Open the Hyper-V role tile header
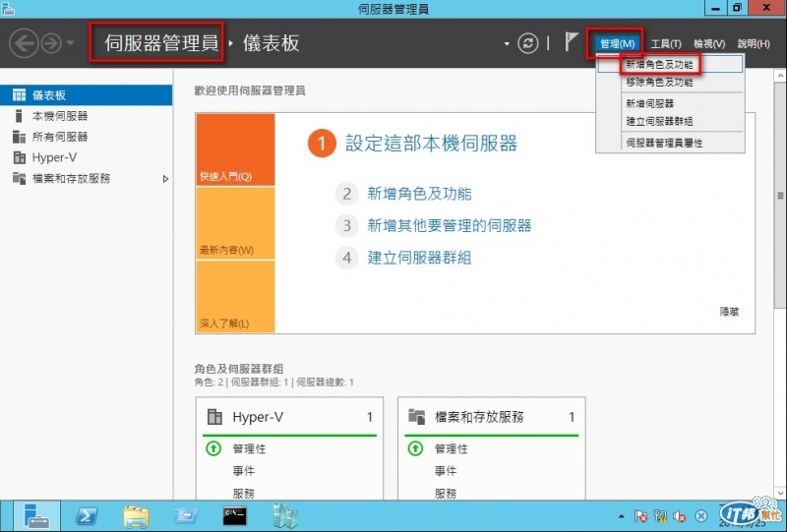 click(289, 417)
